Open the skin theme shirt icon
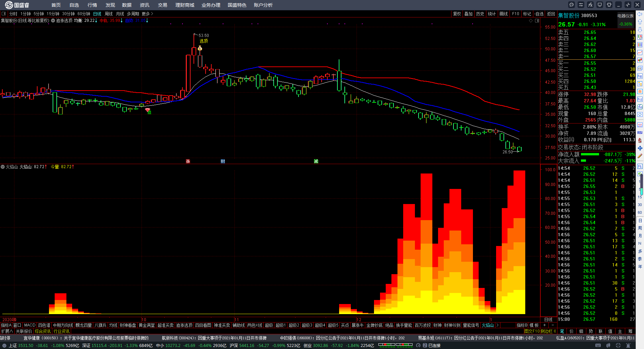 pyautogui.click(x=609, y=5)
